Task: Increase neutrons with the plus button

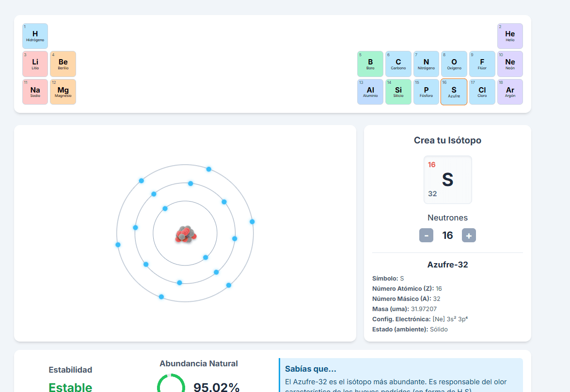Action: pos(469,235)
